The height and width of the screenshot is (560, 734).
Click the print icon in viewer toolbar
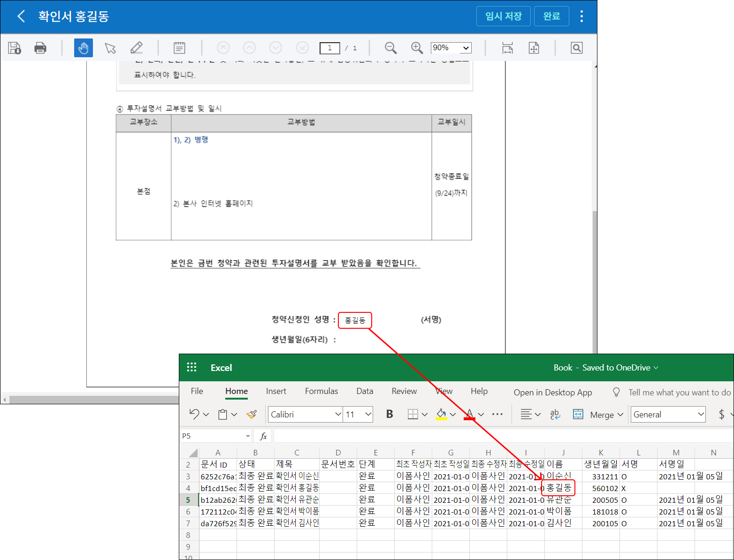[40, 48]
